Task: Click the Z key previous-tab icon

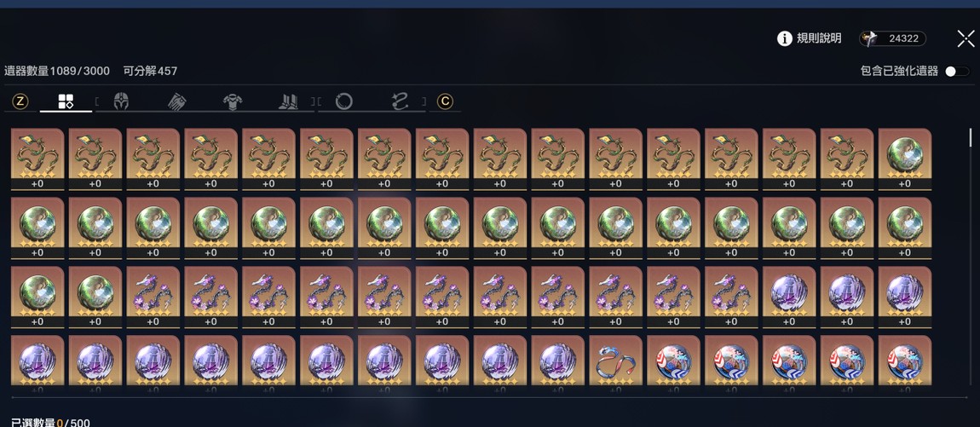Action: coord(20,101)
